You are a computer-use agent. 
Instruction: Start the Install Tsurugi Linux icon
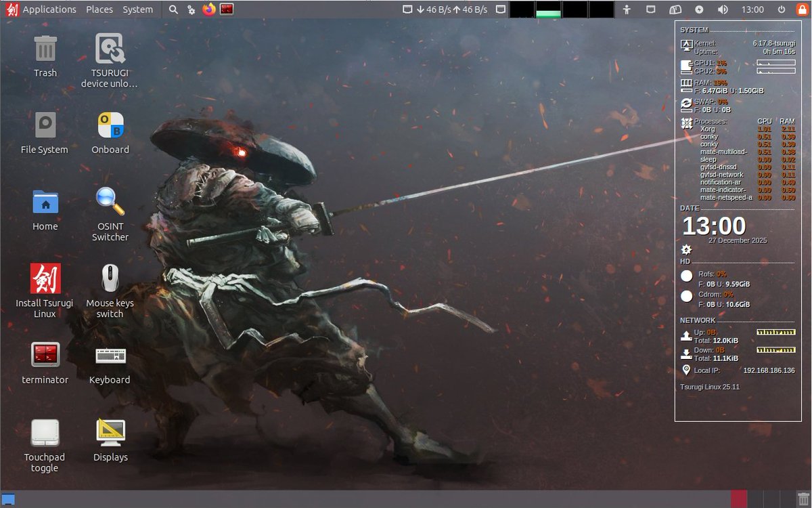(45, 278)
